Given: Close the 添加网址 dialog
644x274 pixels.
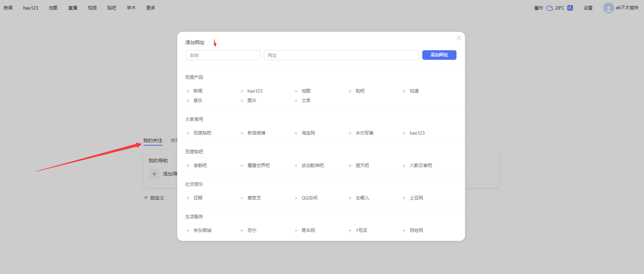Looking at the screenshot, I should click(x=459, y=38).
